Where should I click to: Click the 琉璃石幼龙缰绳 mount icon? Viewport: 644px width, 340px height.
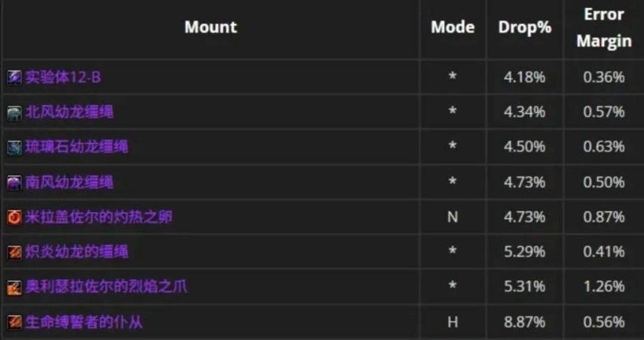[14, 147]
